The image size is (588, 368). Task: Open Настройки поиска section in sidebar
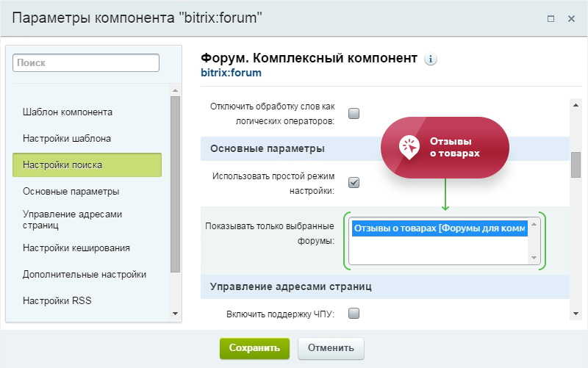(x=87, y=165)
